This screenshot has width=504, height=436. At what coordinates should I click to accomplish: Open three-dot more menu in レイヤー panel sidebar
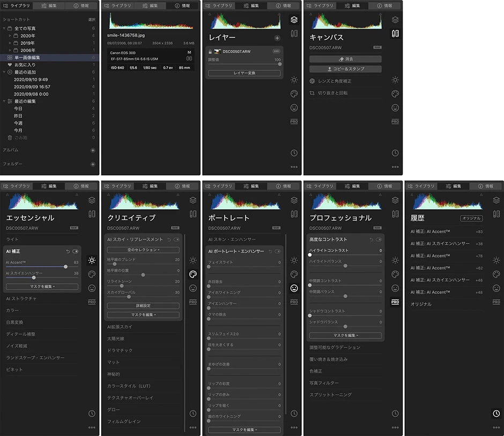tap(294, 167)
